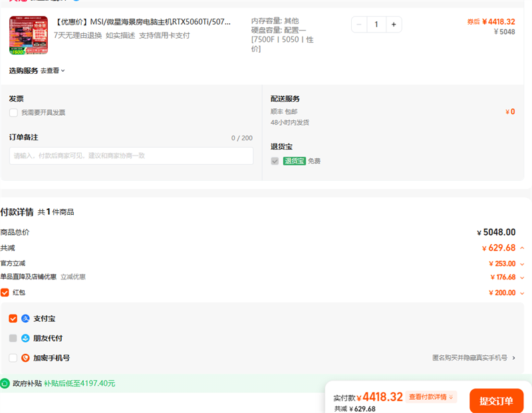
Task: Click the government subsidy green icon
Action: pyautogui.click(x=5, y=384)
